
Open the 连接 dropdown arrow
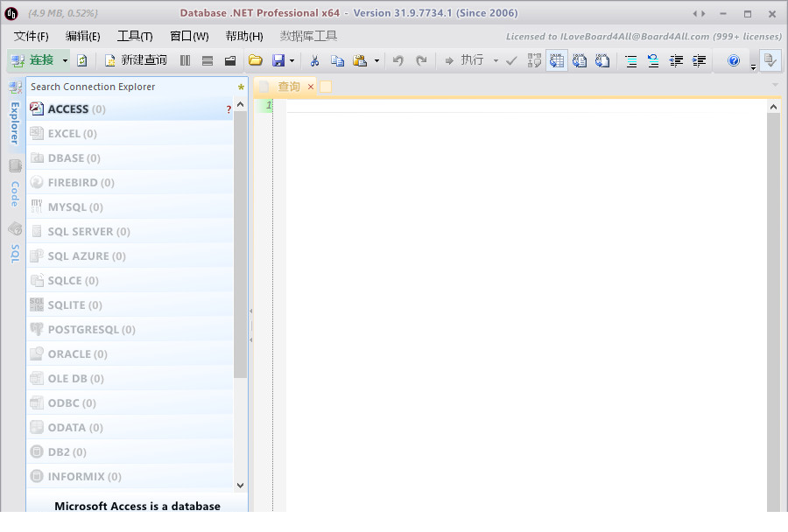(65, 60)
